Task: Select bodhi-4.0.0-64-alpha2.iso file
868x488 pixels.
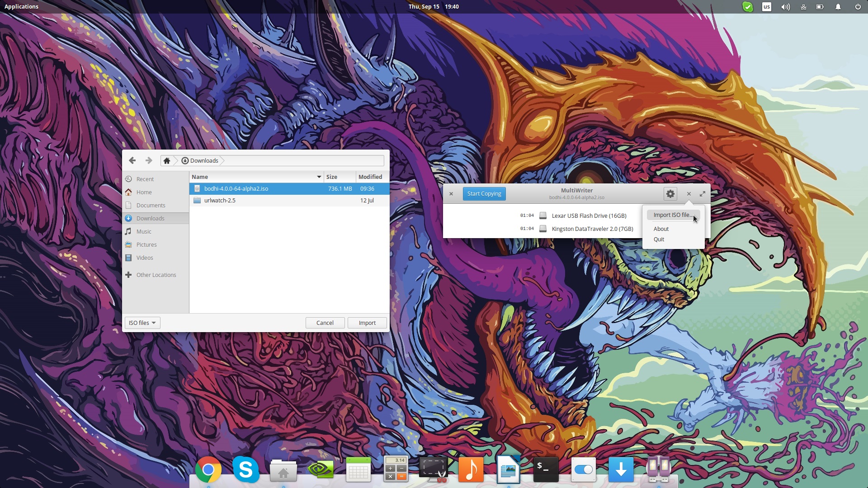Action: (289, 188)
